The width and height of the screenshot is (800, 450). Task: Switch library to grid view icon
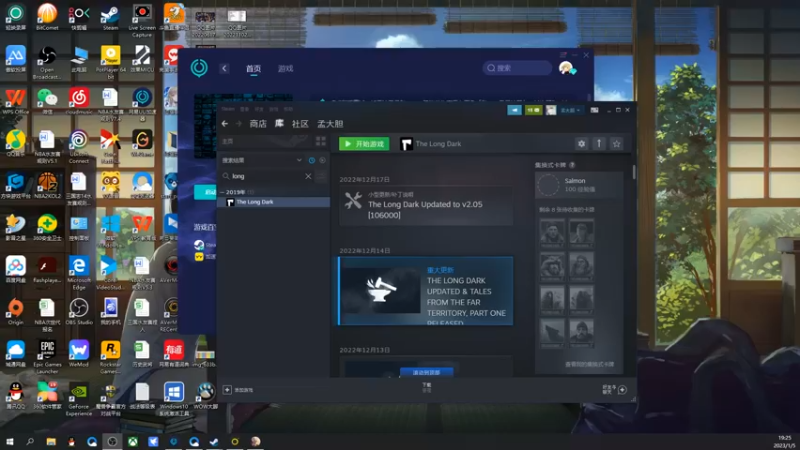pos(321,141)
